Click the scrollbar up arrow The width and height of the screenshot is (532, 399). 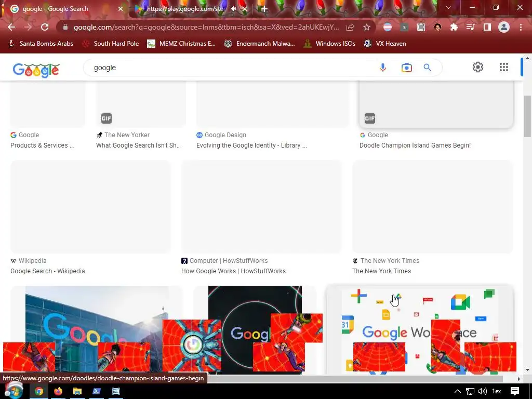[527, 58]
